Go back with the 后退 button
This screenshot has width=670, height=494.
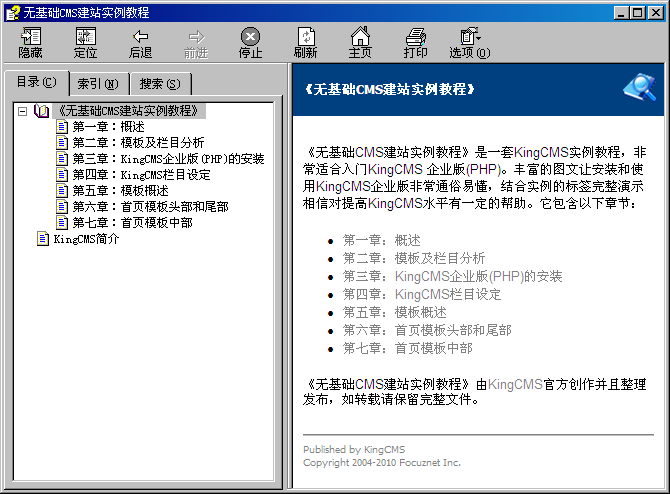pos(141,43)
